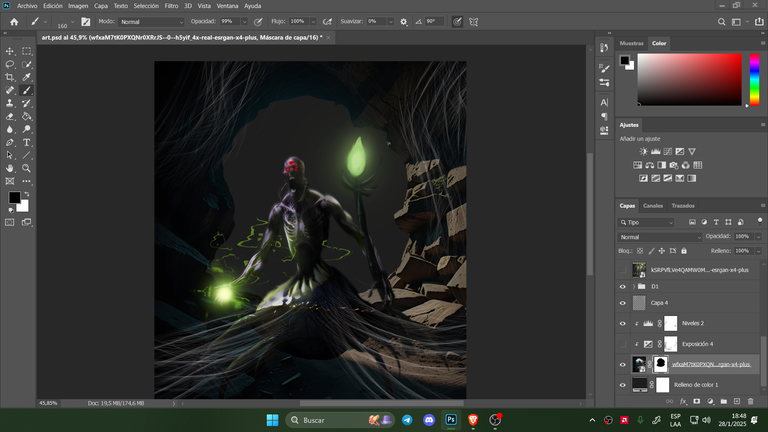Toggle lock all padlock icon
This screenshot has width=768, height=432.
tap(684, 251)
